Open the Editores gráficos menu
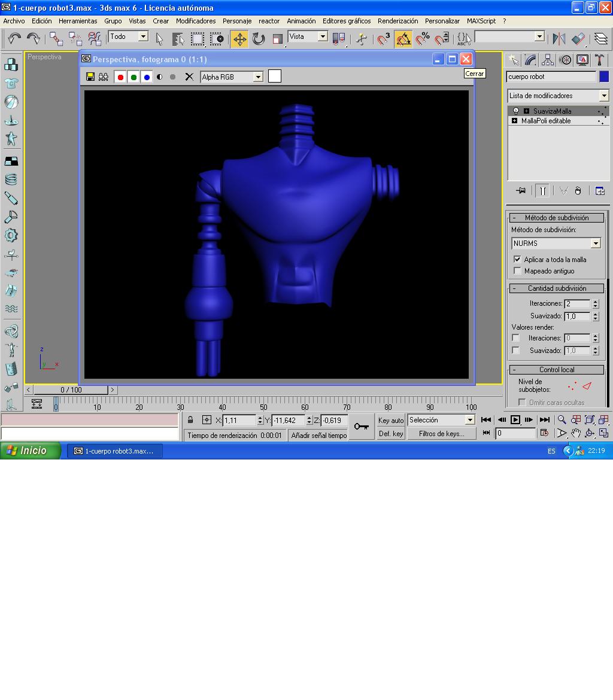Screen dimensions: 613x700 coord(347,21)
